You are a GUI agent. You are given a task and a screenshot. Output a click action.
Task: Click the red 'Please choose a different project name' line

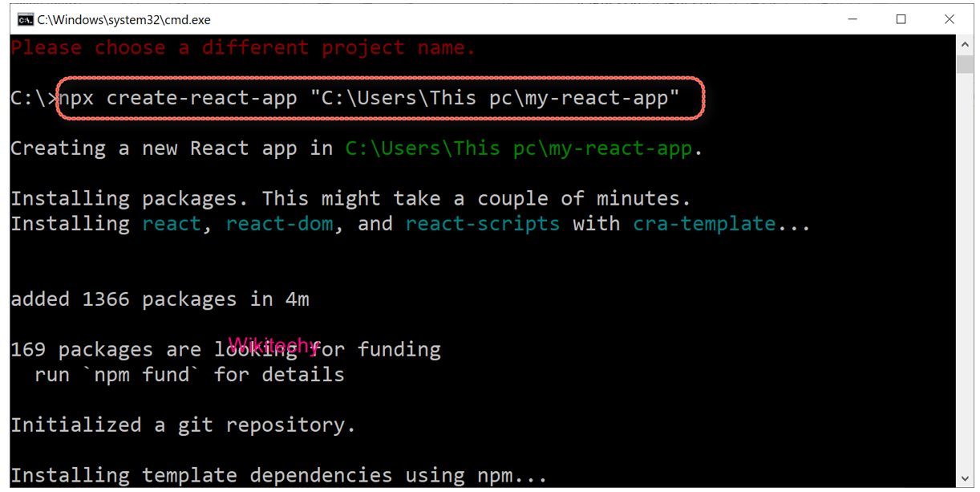[243, 48]
